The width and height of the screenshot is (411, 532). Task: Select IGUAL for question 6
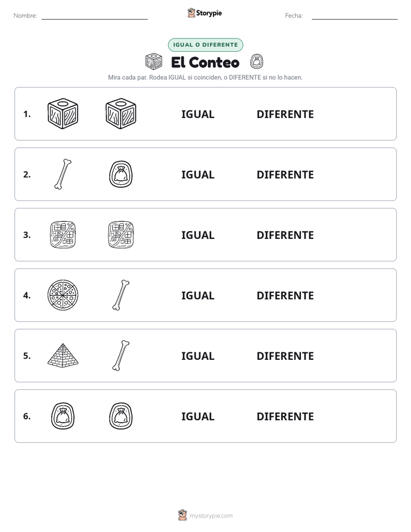(x=197, y=416)
